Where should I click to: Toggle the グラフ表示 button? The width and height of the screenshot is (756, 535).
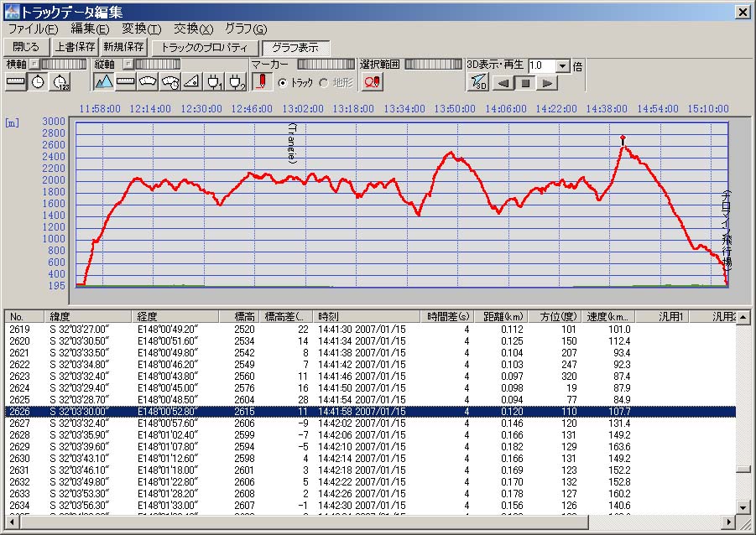pyautogui.click(x=295, y=47)
